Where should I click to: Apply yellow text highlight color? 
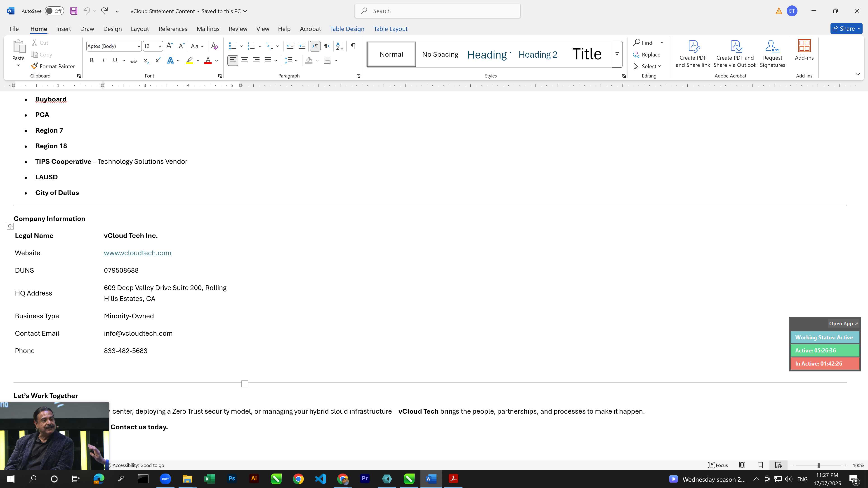coord(189,61)
